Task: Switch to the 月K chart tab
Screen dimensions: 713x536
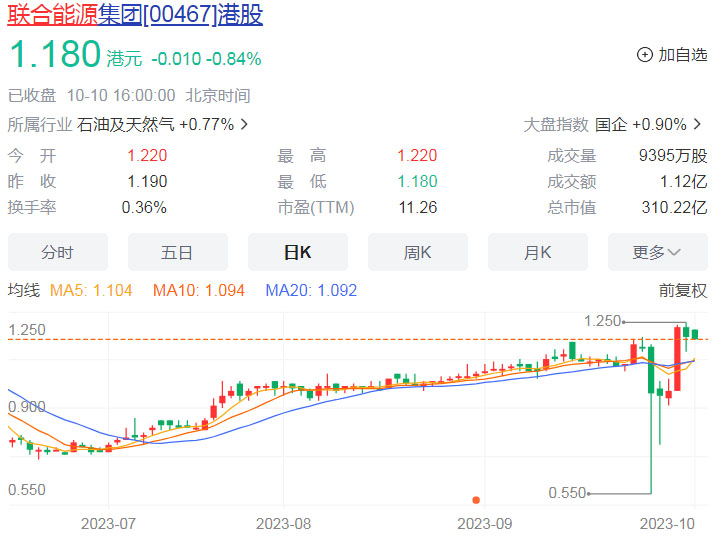Action: [x=538, y=252]
